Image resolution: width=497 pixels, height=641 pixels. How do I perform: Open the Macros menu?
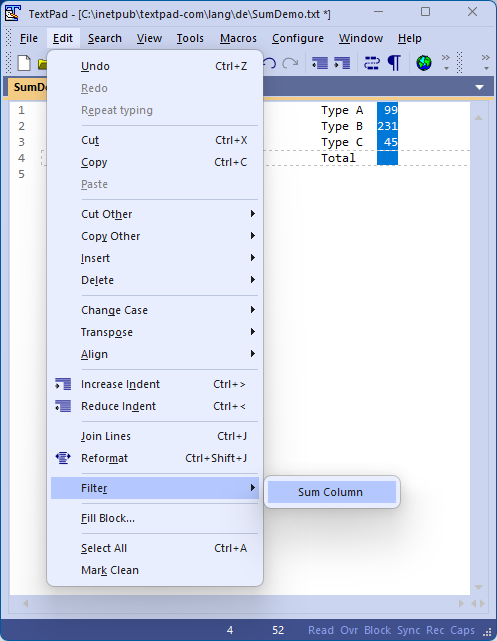(238, 38)
